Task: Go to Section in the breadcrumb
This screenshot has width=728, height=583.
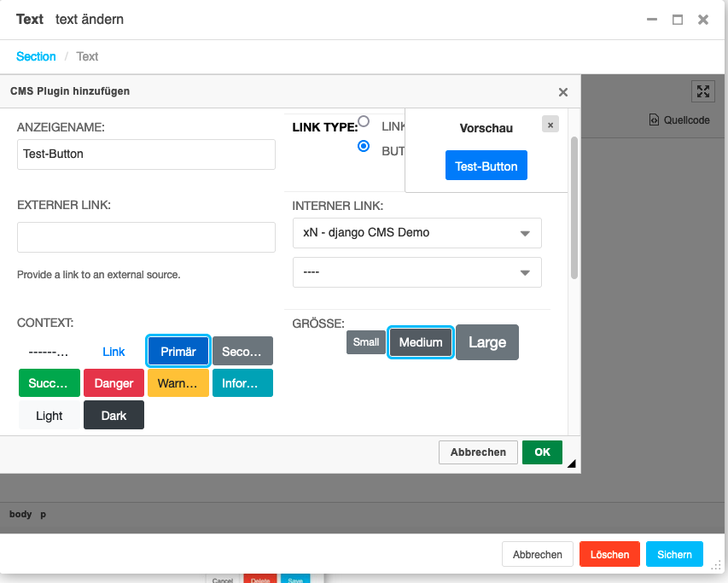Action: tap(36, 56)
